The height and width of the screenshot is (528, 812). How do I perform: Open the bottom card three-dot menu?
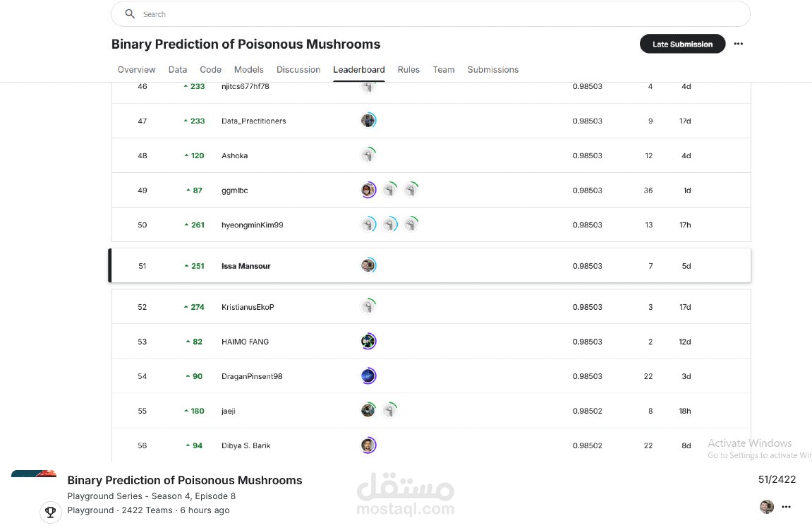(x=787, y=506)
